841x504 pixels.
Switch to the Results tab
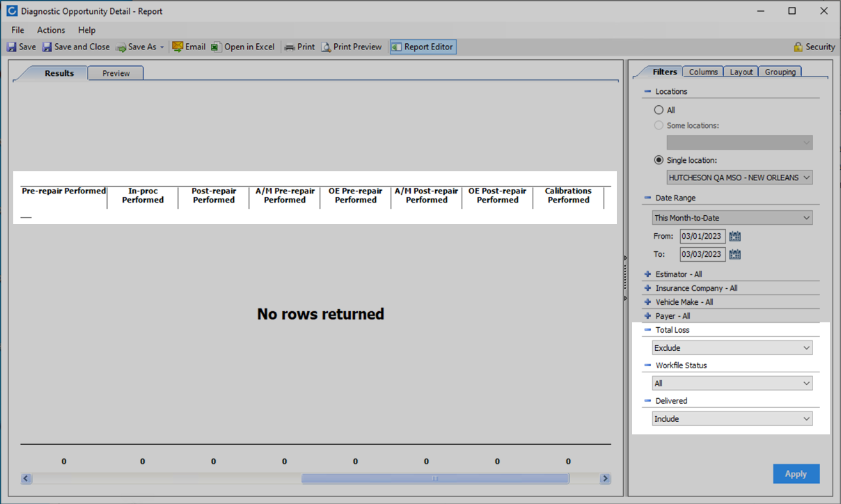tap(59, 73)
